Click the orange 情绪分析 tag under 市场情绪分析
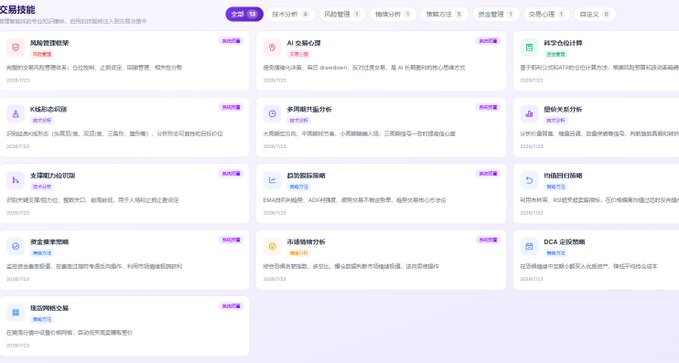The image size is (679, 363). (299, 253)
